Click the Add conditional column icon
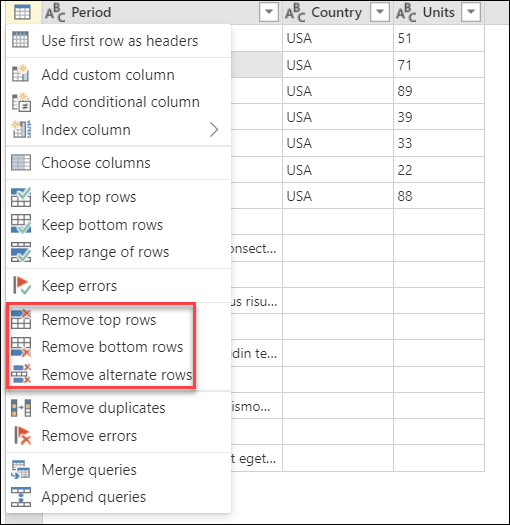This screenshot has height=525, width=510. [x=21, y=102]
